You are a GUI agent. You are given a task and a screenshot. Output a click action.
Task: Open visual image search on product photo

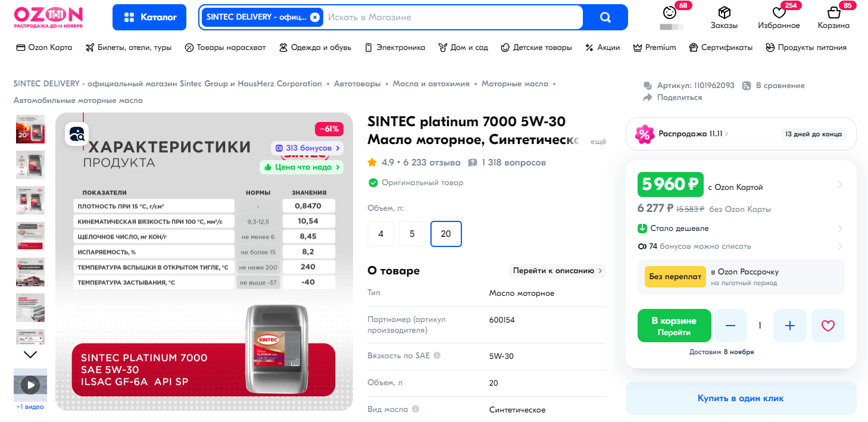click(x=77, y=133)
